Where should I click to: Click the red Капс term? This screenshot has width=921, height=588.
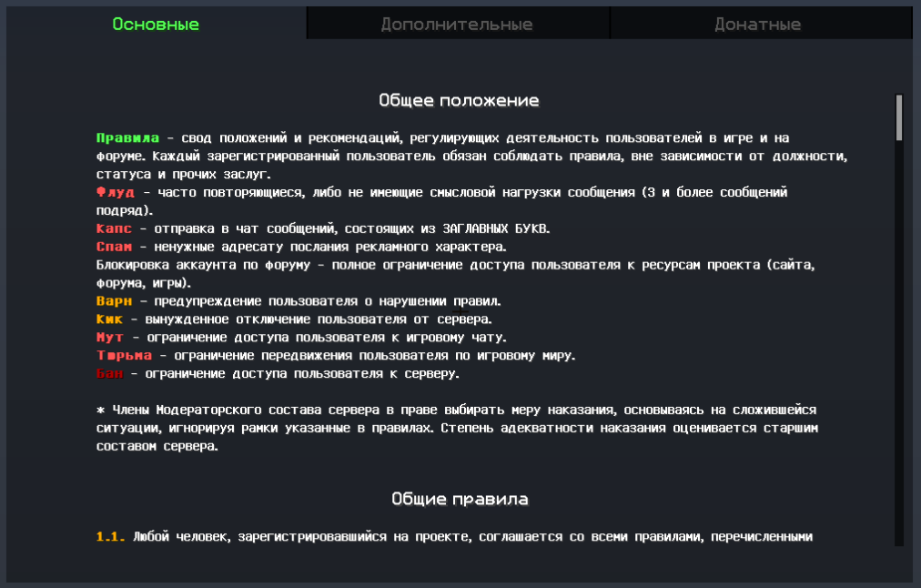tap(114, 228)
